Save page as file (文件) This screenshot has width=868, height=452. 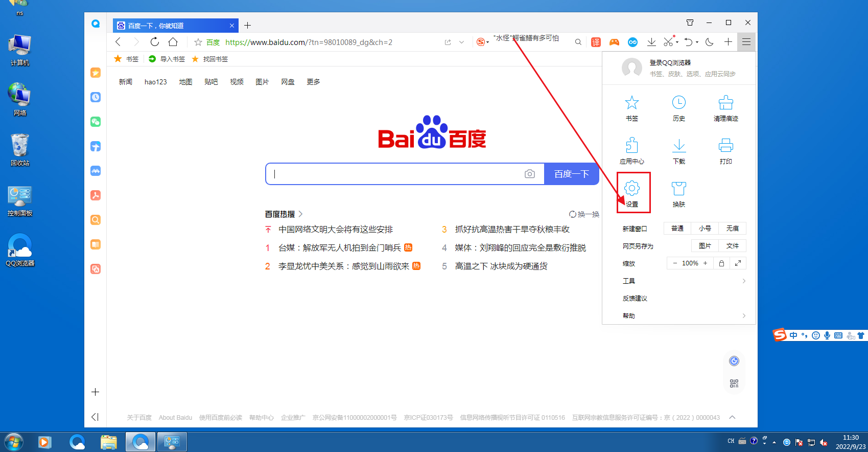pyautogui.click(x=733, y=246)
